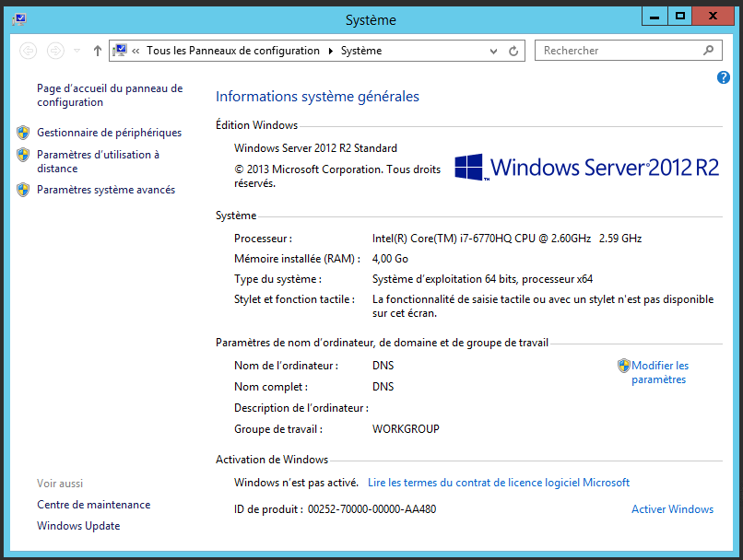This screenshot has height=560, width=743.
Task: Open Windows Update link
Action: point(78,526)
